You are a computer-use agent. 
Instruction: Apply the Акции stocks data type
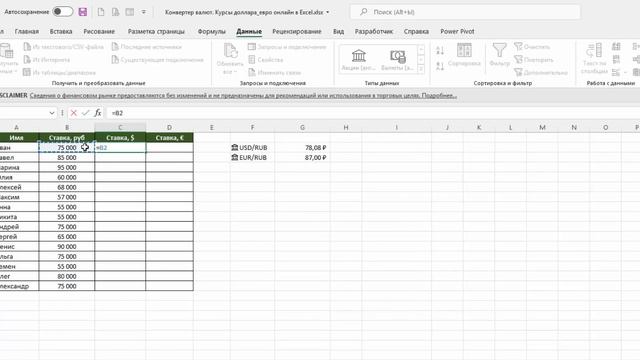click(x=359, y=60)
